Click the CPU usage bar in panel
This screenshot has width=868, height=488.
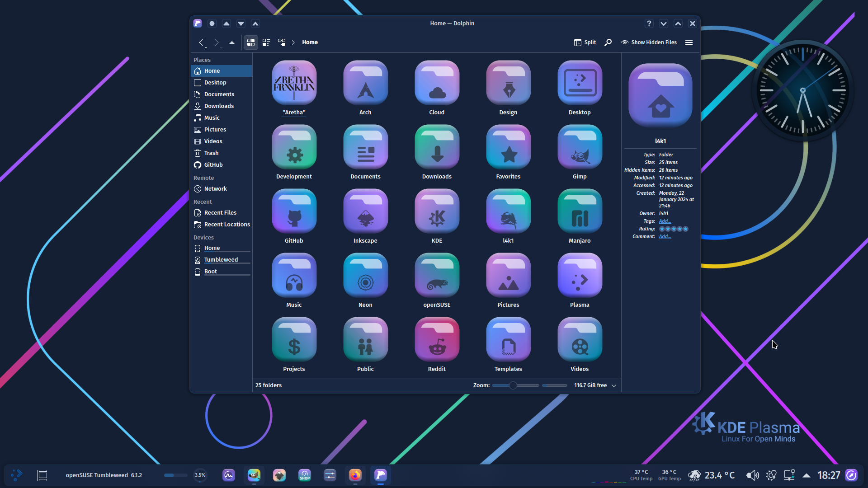pos(175,475)
